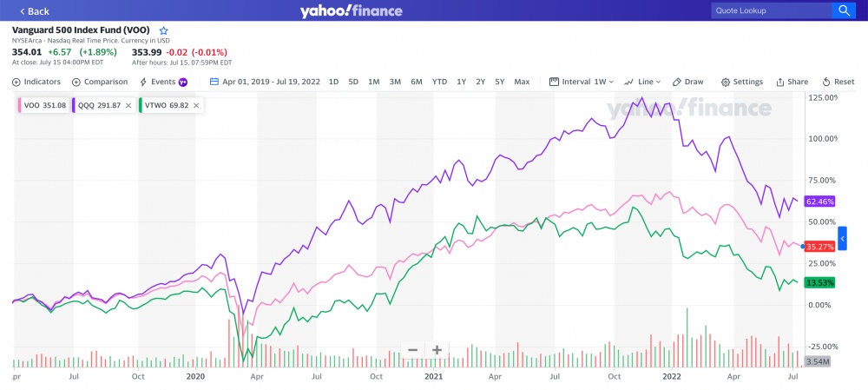
Task: Open chart Settings gear
Action: point(742,82)
